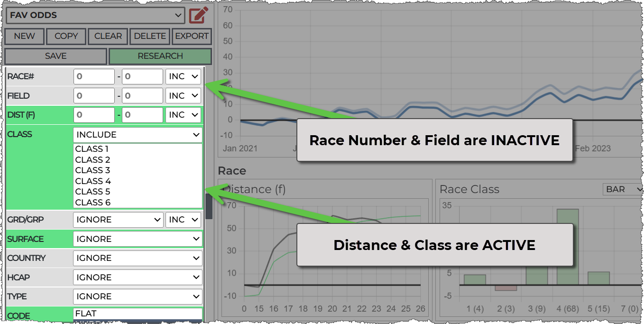Expand the CLASS INCLUDE dropdown
Screen dimensions: 644x324
[x=138, y=135]
